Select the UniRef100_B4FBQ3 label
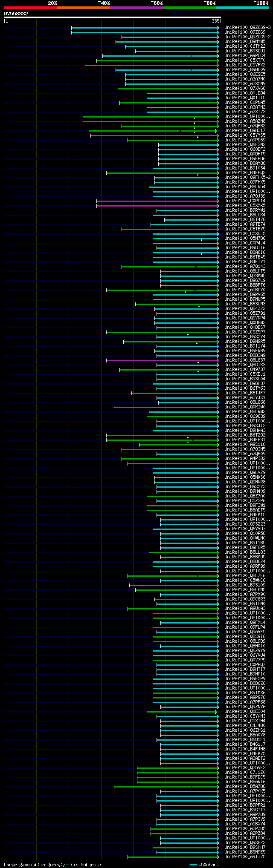Viewport: 273px width, 868px height. [245, 172]
